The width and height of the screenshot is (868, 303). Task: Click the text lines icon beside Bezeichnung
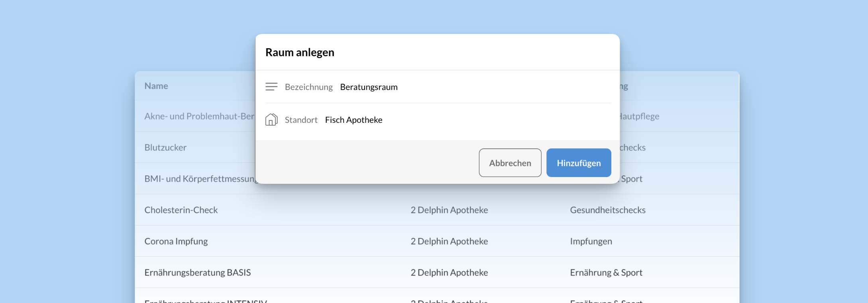click(x=271, y=87)
